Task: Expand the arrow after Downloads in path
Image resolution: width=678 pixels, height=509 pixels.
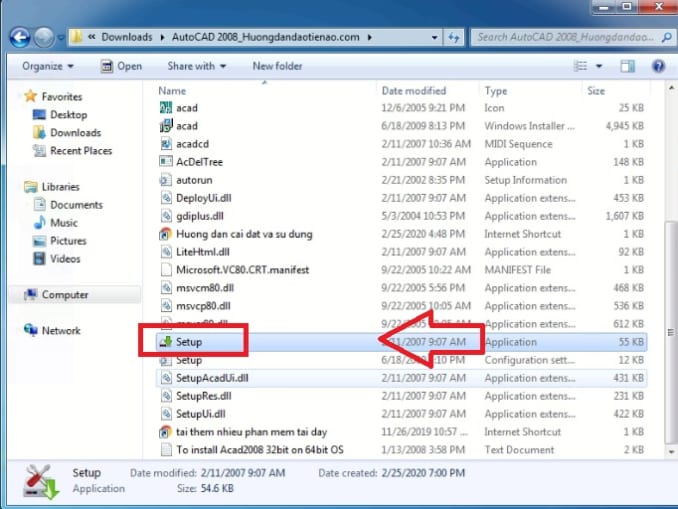Action: pos(163,37)
